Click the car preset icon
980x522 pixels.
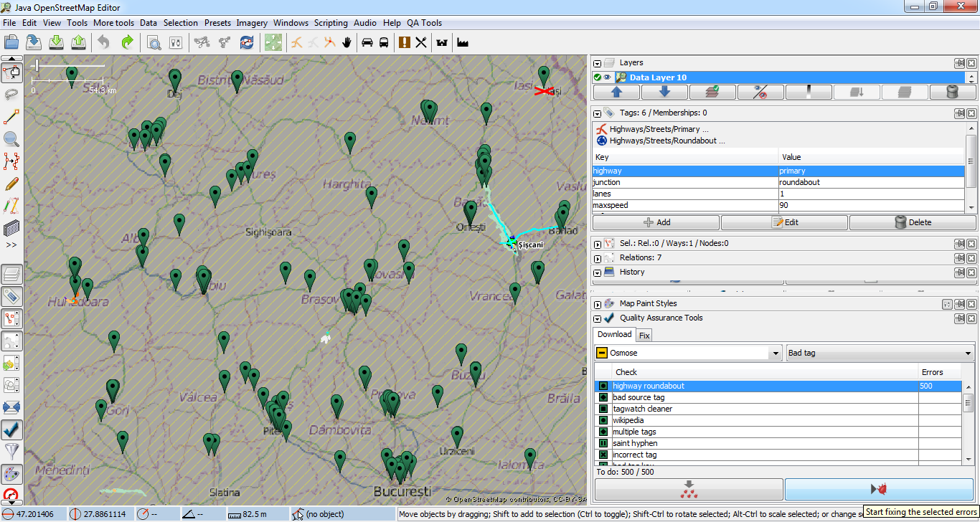point(367,42)
